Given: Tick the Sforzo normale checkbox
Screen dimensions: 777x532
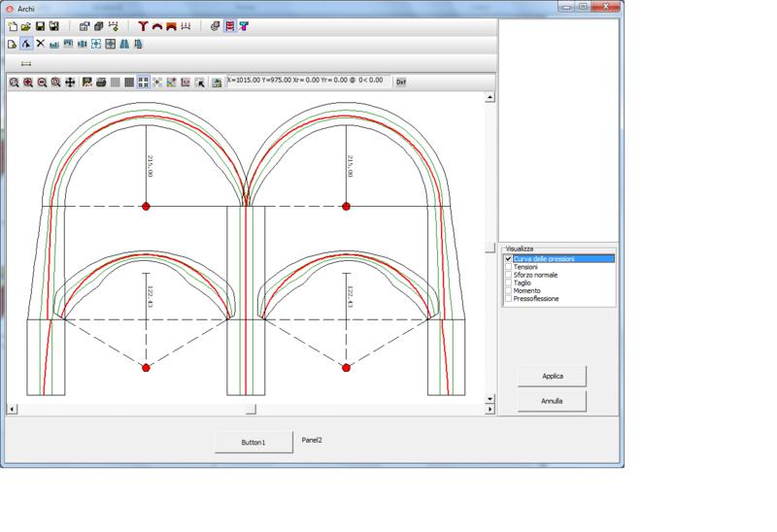Looking at the screenshot, I should (x=508, y=275).
